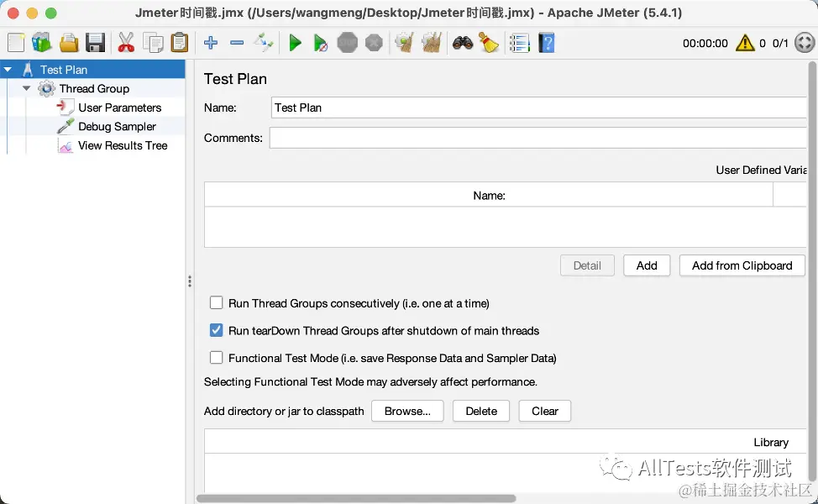Enable Run Thread Groups consecutively checkbox

click(216, 302)
